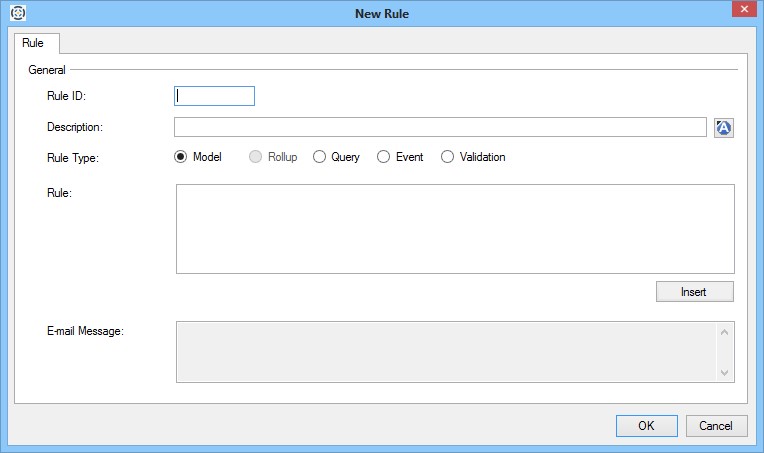Screen dimensions: 764x453
Task: Cancel the New Rule dialog
Action: (716, 426)
